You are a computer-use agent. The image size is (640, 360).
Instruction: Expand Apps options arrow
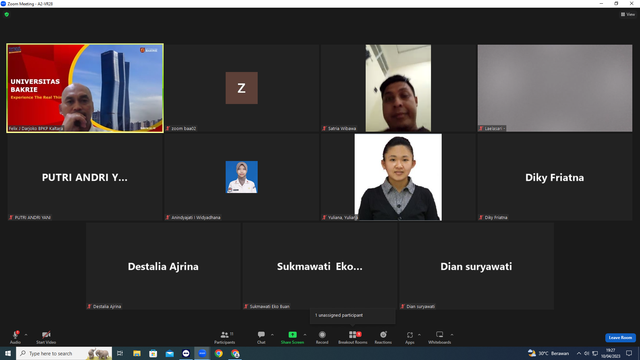pyautogui.click(x=419, y=335)
